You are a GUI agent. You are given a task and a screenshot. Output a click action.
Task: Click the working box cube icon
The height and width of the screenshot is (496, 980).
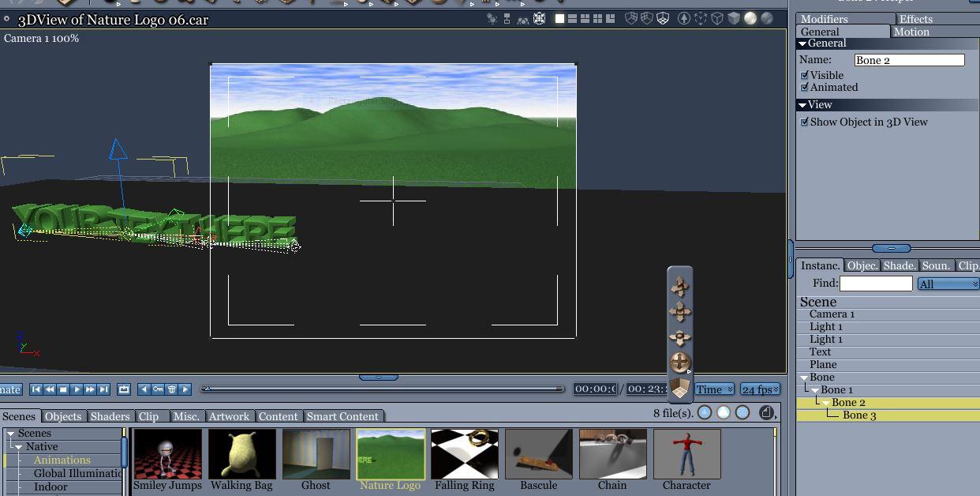(680, 388)
